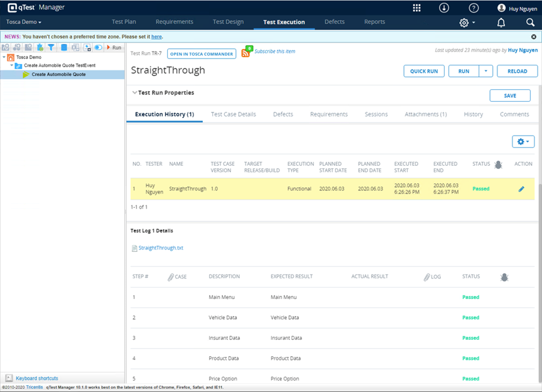Open the StraightThrough.txt attachment link
The image size is (542, 392).
(x=161, y=248)
